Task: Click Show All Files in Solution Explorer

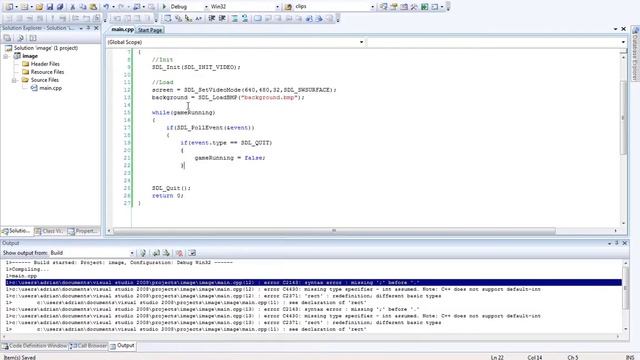Action: coord(20,38)
